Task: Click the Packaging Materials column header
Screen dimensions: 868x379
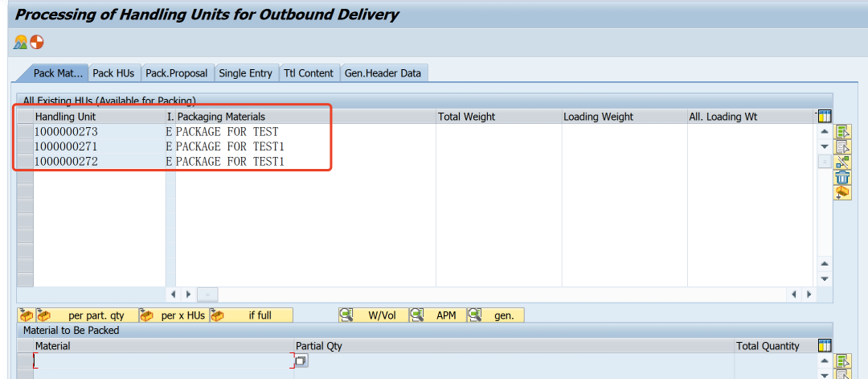Action: pos(305,117)
